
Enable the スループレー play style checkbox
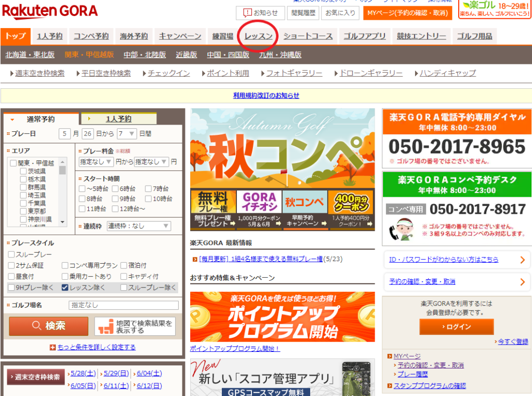[11, 254]
